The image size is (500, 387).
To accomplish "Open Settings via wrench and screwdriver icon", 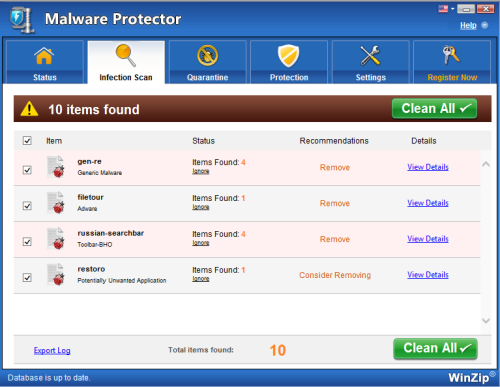I will coord(370,55).
